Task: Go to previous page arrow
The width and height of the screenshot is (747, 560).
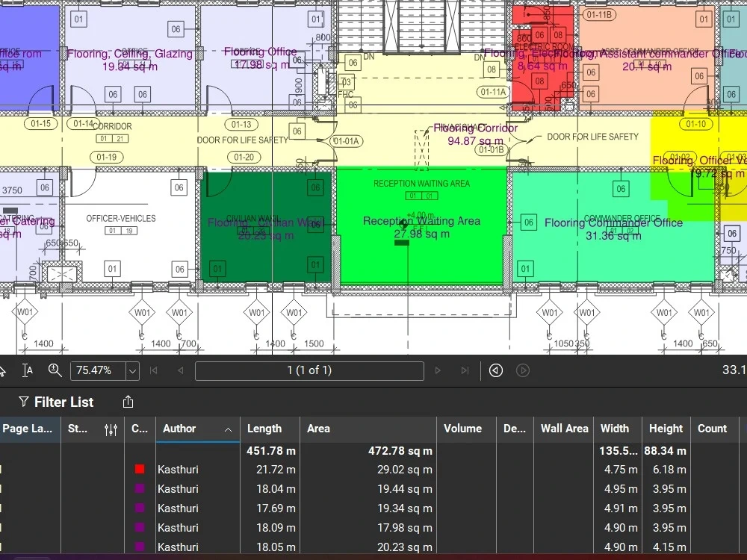Action: [x=181, y=370]
